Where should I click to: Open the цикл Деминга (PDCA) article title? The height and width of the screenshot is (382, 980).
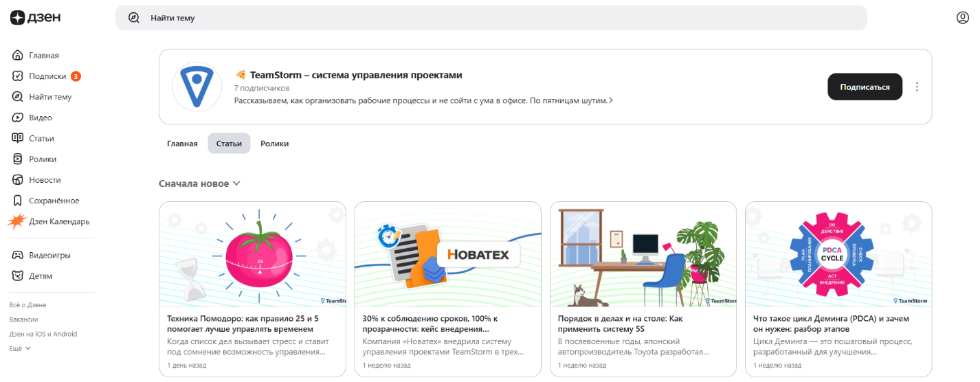click(832, 324)
